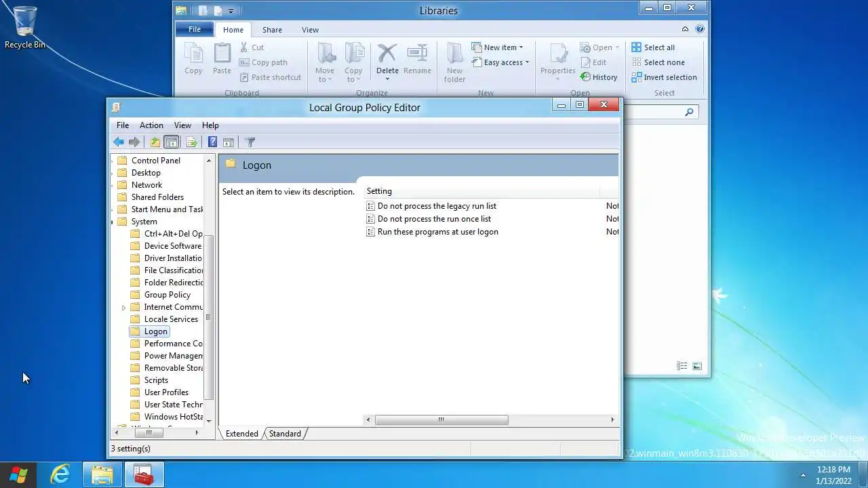Image resolution: width=868 pixels, height=488 pixels.
Task: Select Do not process the legacy run list
Action: point(437,206)
